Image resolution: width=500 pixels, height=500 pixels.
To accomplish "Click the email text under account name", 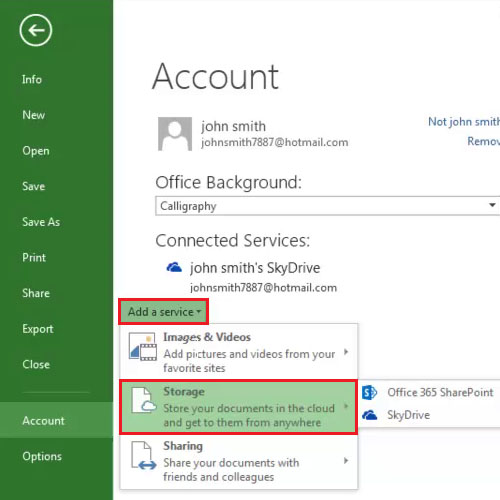I will [x=275, y=143].
